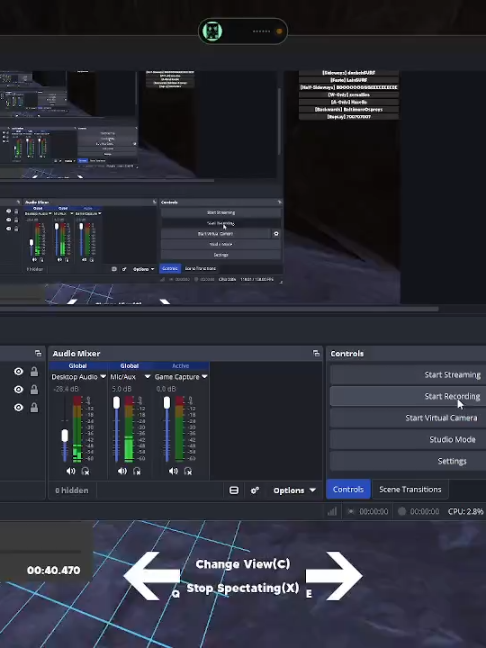Toggle visibility eye of the second source
Screen dimensions: 486x648
[x=18, y=389]
